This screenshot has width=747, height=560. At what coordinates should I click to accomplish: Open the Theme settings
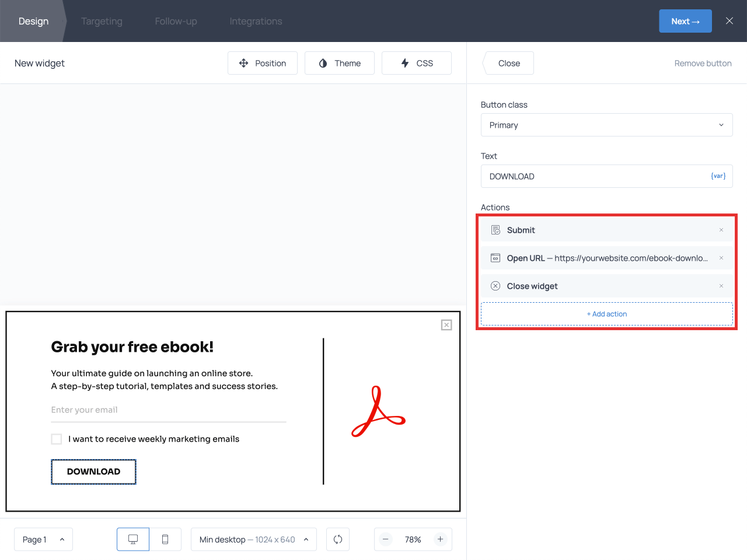tap(340, 63)
